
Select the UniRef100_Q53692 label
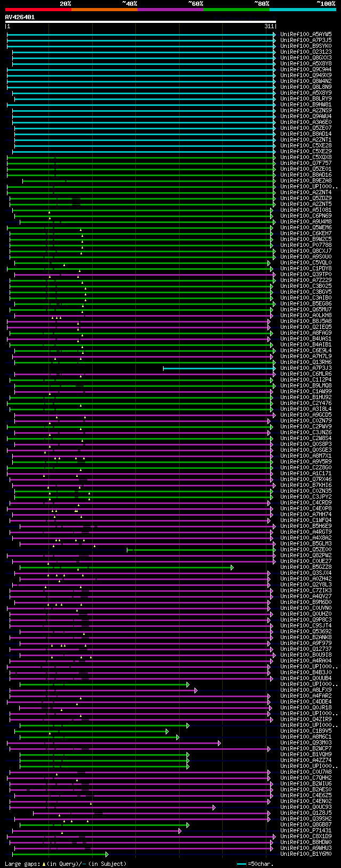306,631
